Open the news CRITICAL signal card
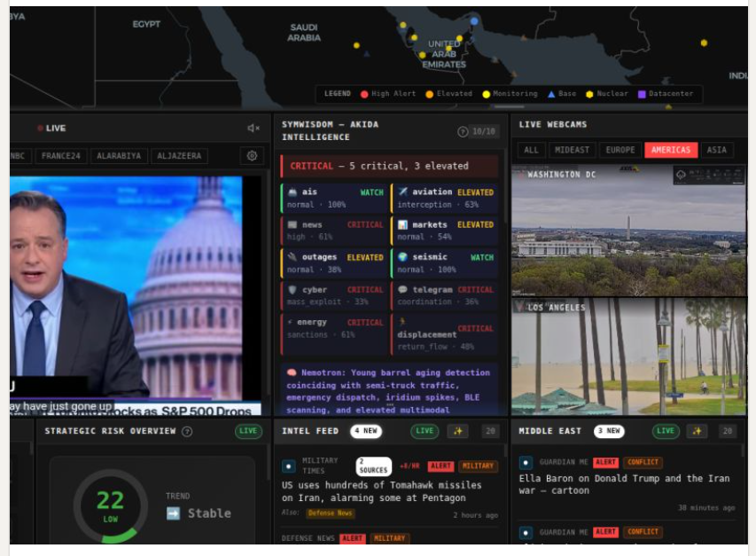756x556 pixels. click(335, 231)
